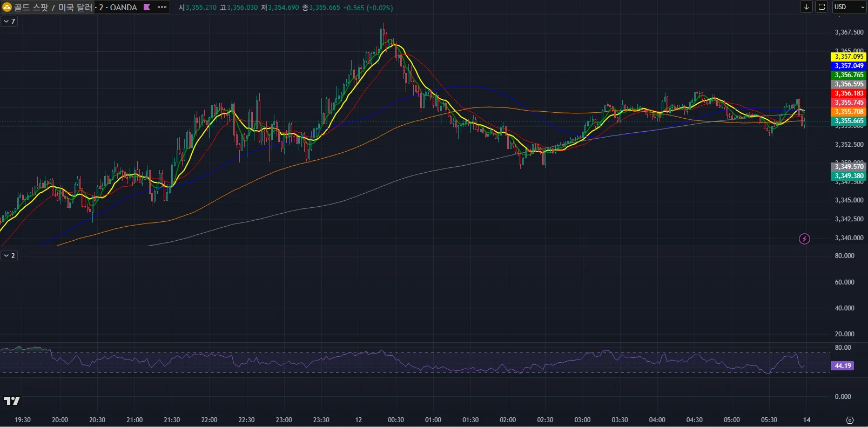The width and height of the screenshot is (868, 427).
Task: Click the OANDA exchange label
Action: (123, 8)
